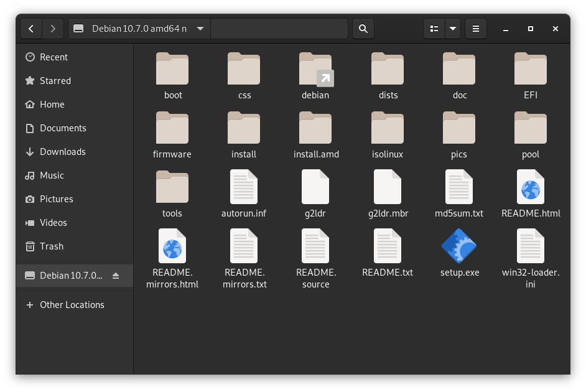Select the install folder
The image size is (586, 392).
click(244, 135)
